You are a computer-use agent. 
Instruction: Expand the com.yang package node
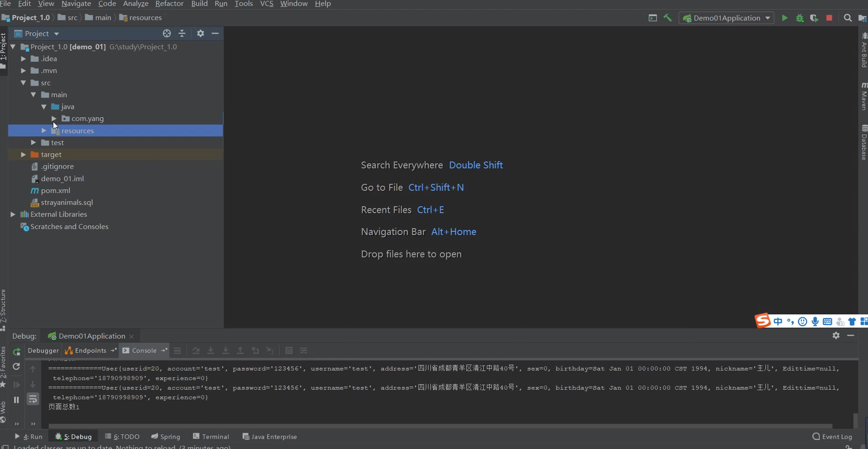(x=54, y=119)
